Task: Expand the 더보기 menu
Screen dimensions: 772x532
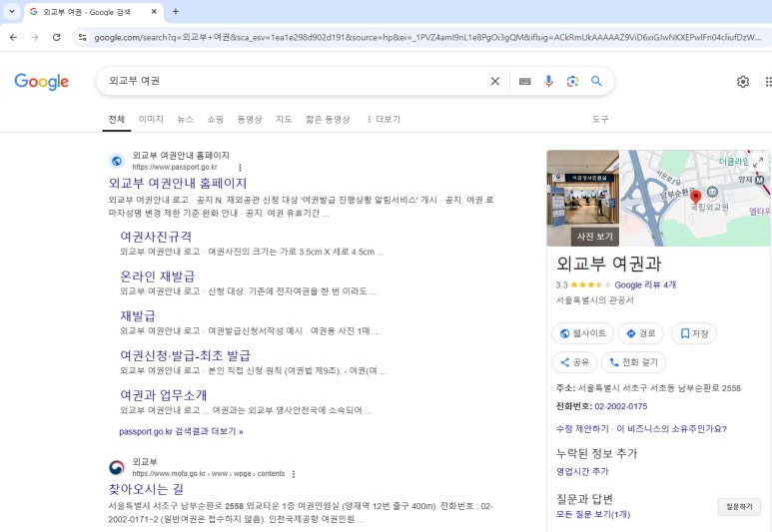Action: pos(384,119)
